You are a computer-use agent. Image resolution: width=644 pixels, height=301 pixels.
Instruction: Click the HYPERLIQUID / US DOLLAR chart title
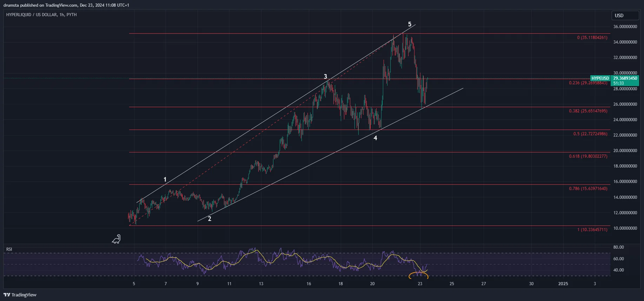[x=41, y=15]
